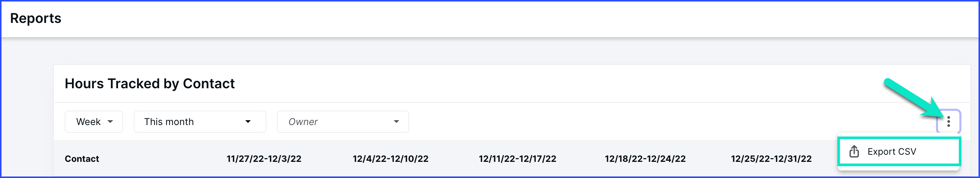This screenshot has height=178, width=980.
Task: Click the 12/18/22-12/24/22 column header
Action: coord(645,158)
